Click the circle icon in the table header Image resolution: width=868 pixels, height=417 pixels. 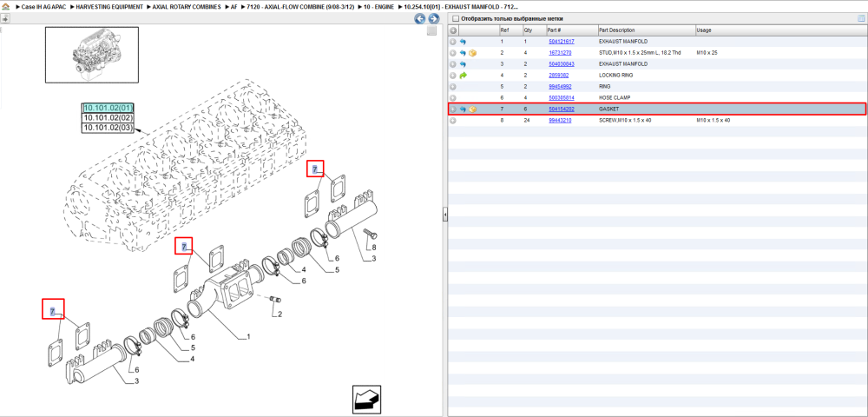point(453,30)
